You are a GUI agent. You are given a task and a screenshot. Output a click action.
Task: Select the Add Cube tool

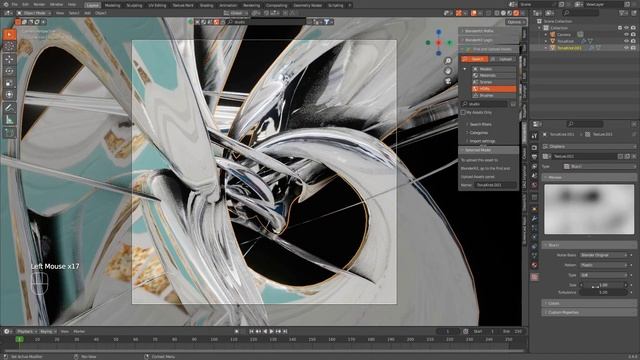point(9,133)
